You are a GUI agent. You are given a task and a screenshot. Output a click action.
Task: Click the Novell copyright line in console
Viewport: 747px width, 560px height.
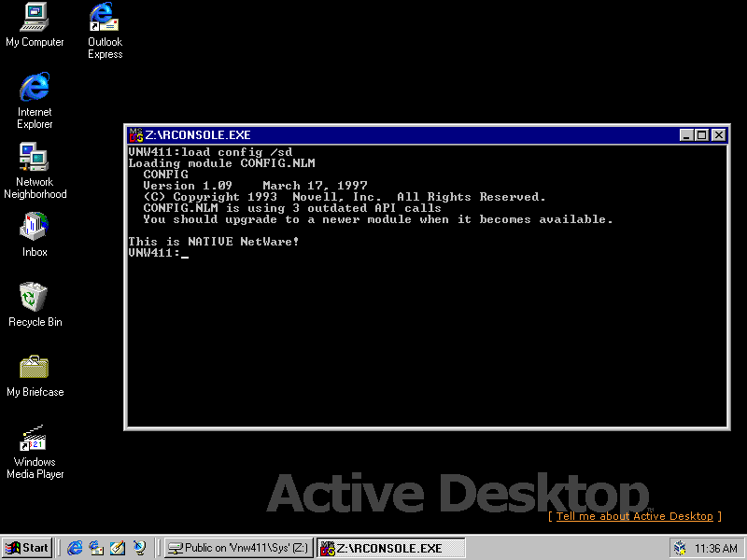tap(345, 197)
